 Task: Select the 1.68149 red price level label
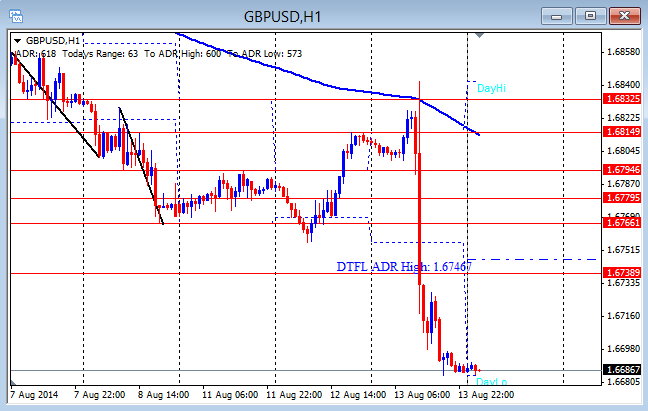623,132
